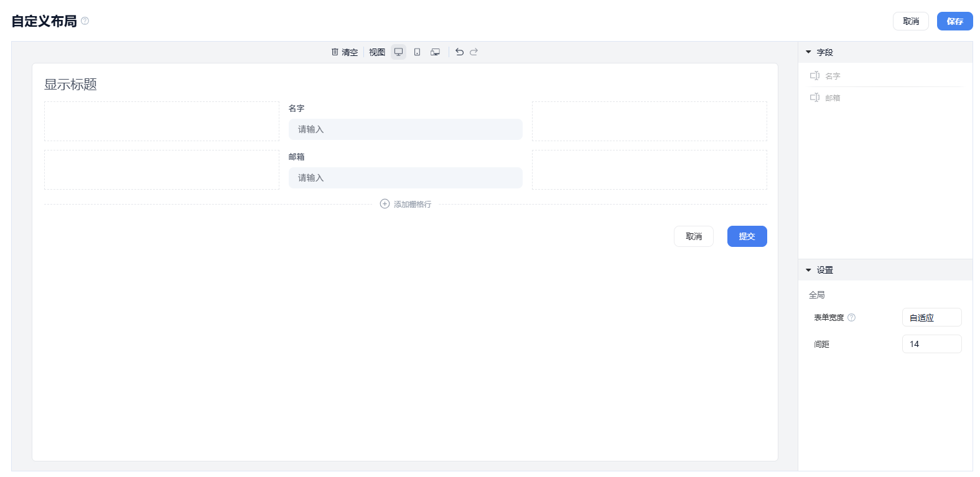Switch to desktop monitor view
980x477 pixels.
pos(398,52)
